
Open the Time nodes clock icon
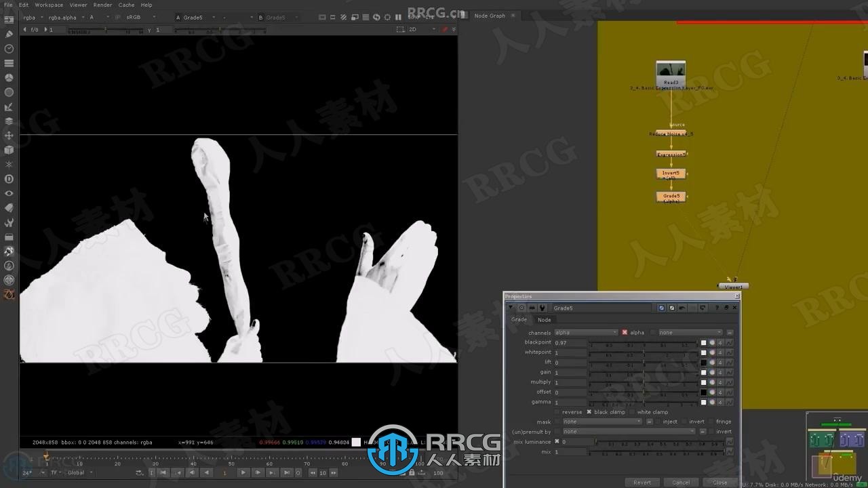9,49
